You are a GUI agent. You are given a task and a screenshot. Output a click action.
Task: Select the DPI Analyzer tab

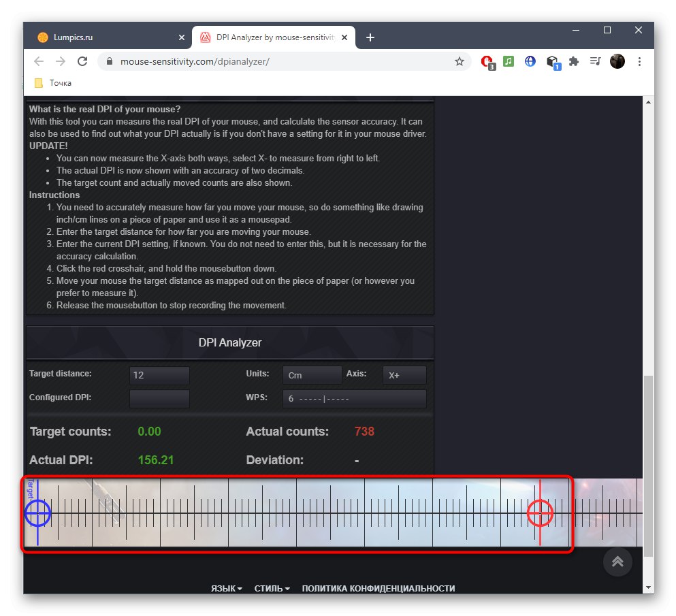pyautogui.click(x=274, y=37)
